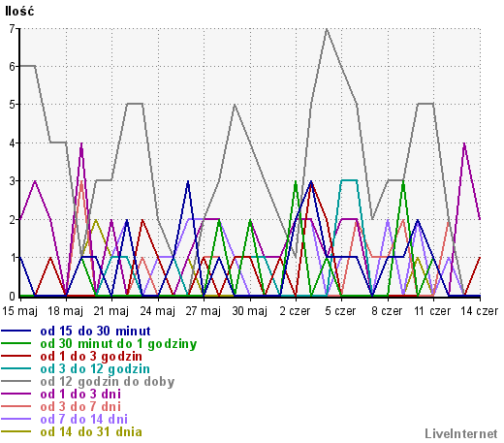Click the '21 maj' date label
This screenshot has width=504, height=443.
[111, 311]
